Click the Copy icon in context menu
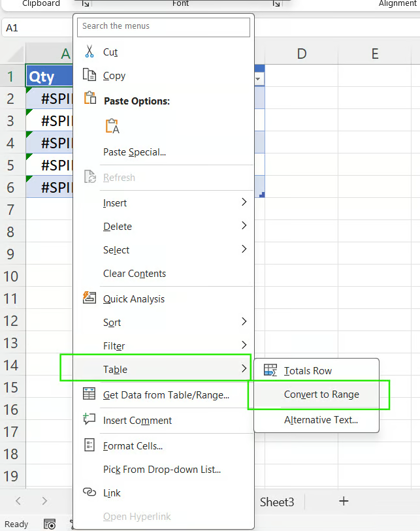The height and width of the screenshot is (531, 420). coord(89,75)
